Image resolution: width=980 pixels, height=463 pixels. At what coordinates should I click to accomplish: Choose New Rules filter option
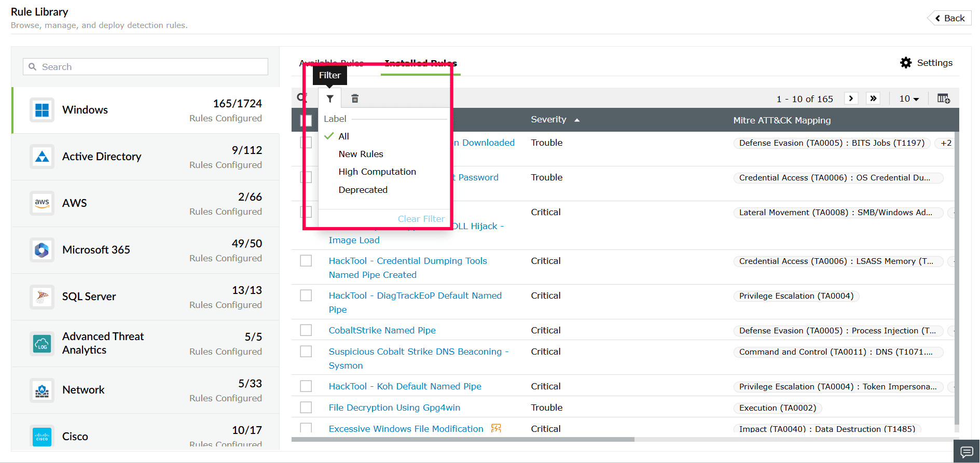point(361,154)
